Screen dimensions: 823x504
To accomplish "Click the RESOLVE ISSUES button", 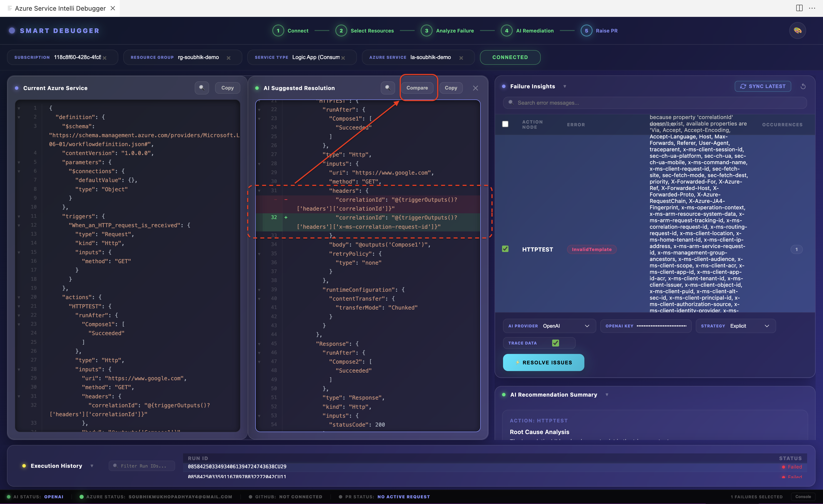I will coord(543,362).
